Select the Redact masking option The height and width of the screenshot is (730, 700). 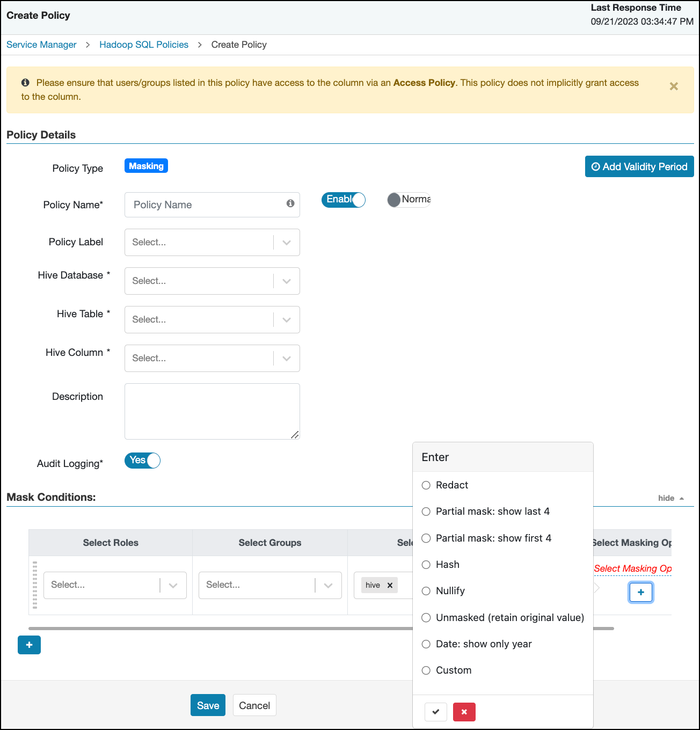(x=426, y=485)
